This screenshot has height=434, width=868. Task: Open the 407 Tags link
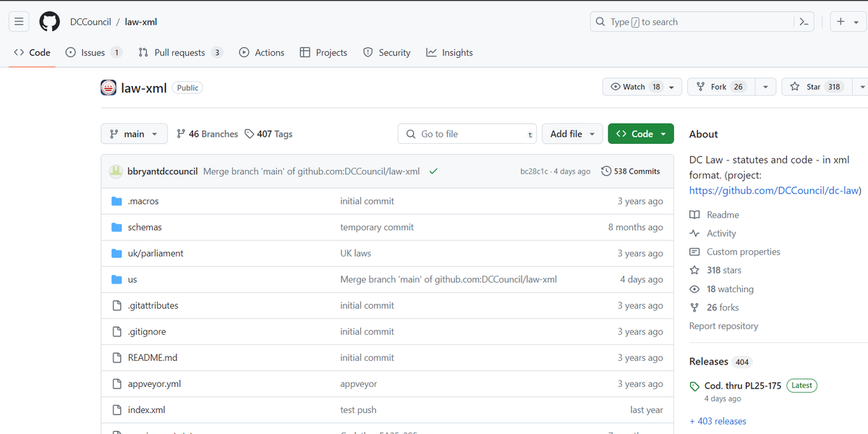click(x=268, y=134)
